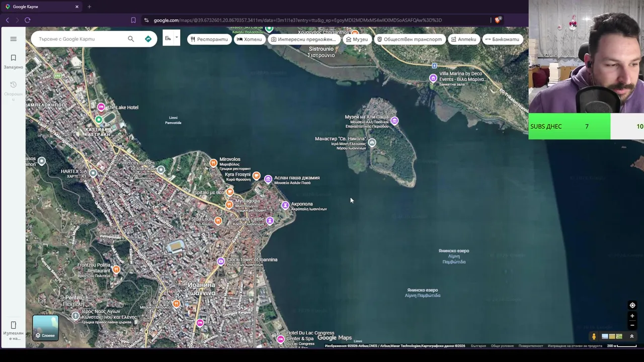Click the browser back arrow
The height and width of the screenshot is (362, 644).
[7, 20]
